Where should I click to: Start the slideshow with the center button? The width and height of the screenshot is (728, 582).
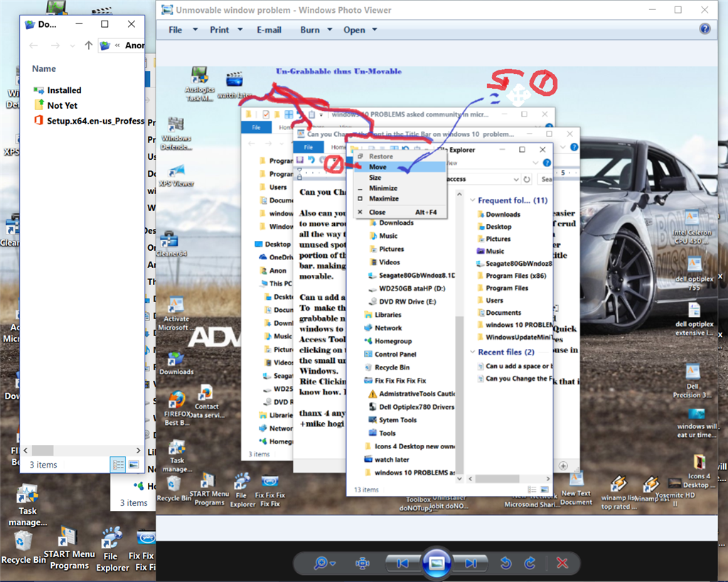coord(436,563)
